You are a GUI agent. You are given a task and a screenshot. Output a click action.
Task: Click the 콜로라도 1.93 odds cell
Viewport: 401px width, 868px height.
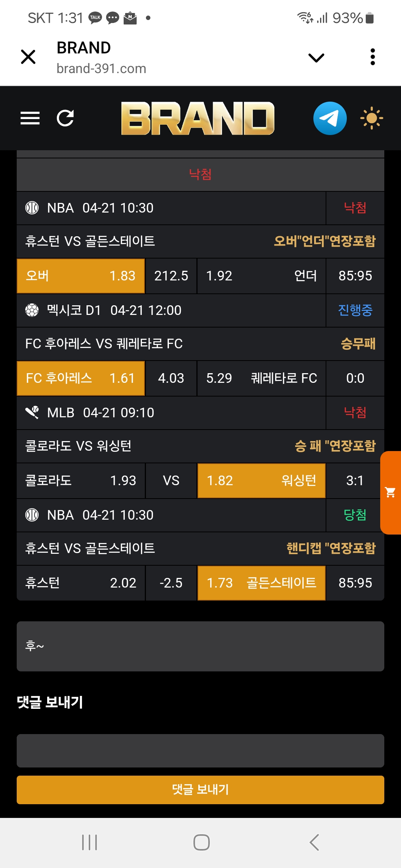tap(81, 481)
